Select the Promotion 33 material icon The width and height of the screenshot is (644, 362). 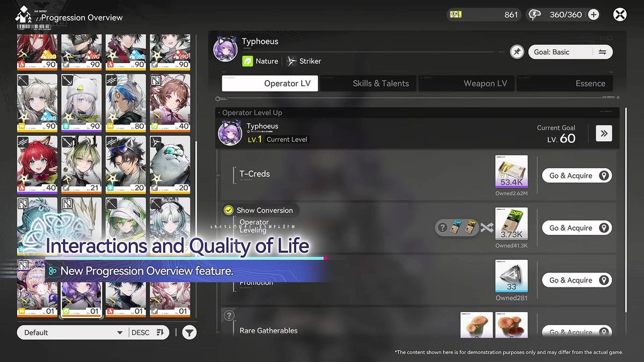click(511, 276)
